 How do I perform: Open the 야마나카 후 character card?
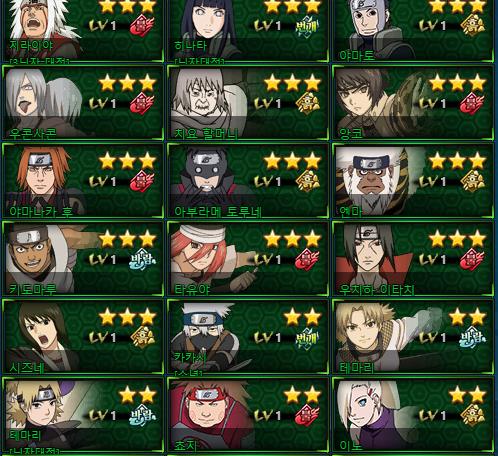(83, 181)
